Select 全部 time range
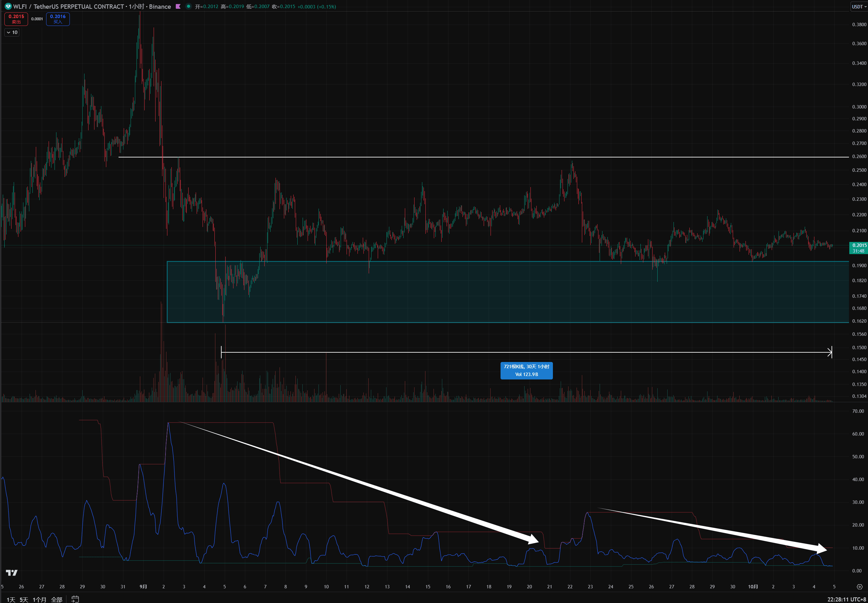The image size is (868, 603). (x=57, y=600)
